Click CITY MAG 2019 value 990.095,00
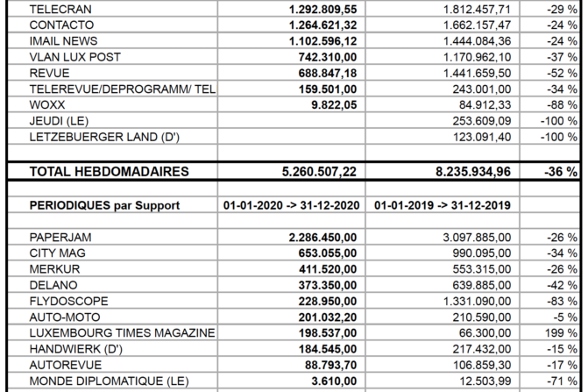The width and height of the screenshot is (588, 392). pos(482,253)
